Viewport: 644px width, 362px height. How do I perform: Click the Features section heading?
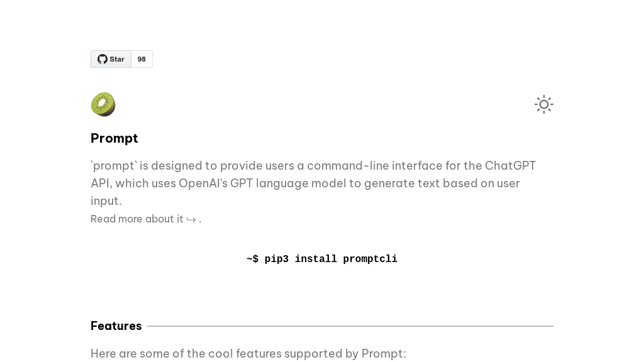116,326
